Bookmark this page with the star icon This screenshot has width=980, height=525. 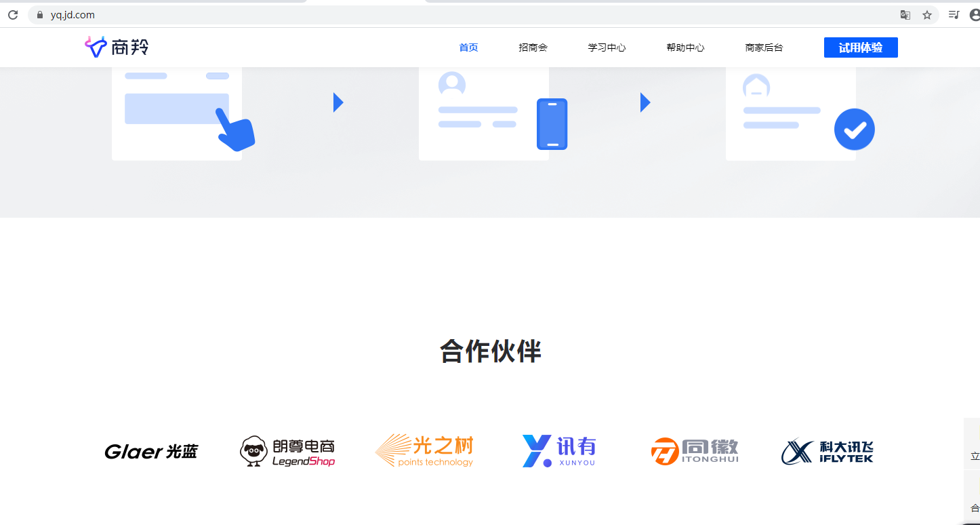coord(927,15)
